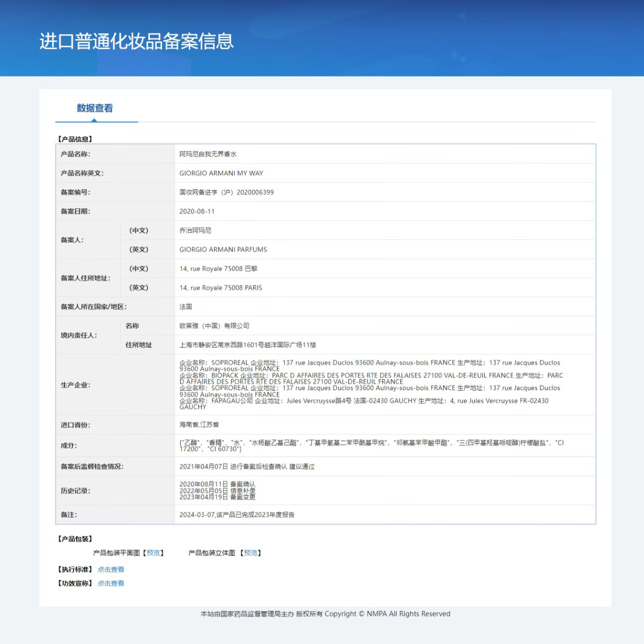Viewport: 644px width, 644px height.
Task: Click address 14, rue Royale 75008 PARIS
Action: 221,288
